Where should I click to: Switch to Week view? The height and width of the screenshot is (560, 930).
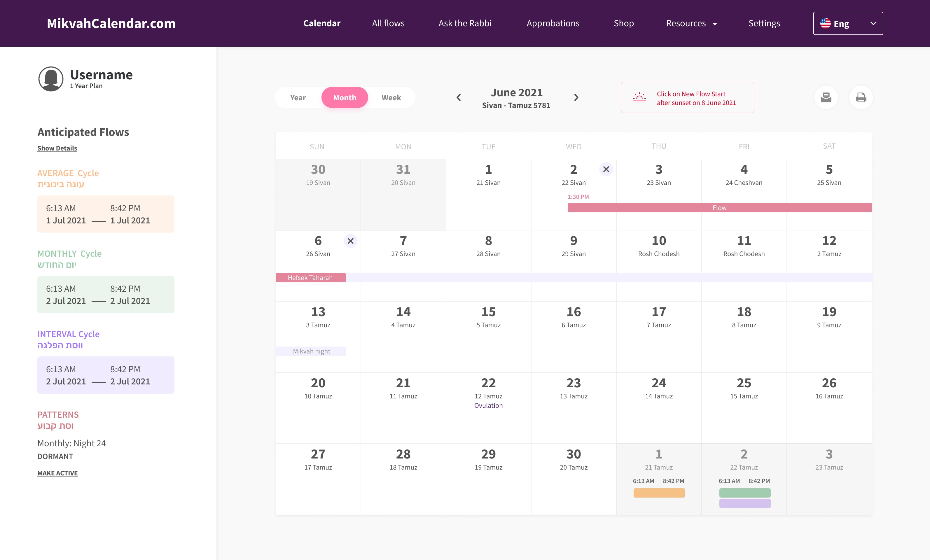[391, 97]
